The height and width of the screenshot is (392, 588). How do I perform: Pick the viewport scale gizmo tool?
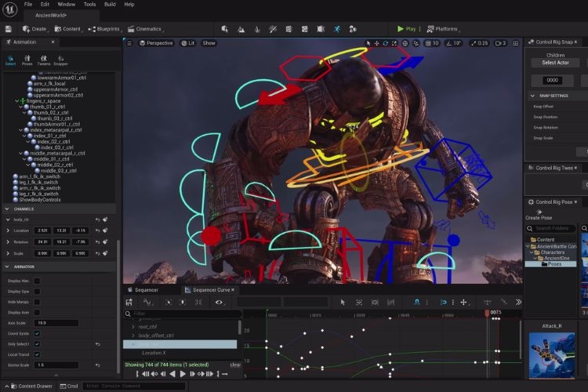click(394, 43)
